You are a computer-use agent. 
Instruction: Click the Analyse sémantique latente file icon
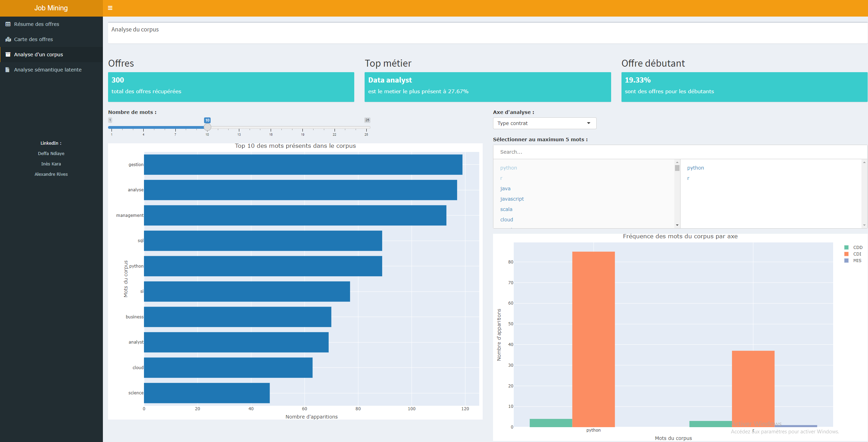pos(8,70)
